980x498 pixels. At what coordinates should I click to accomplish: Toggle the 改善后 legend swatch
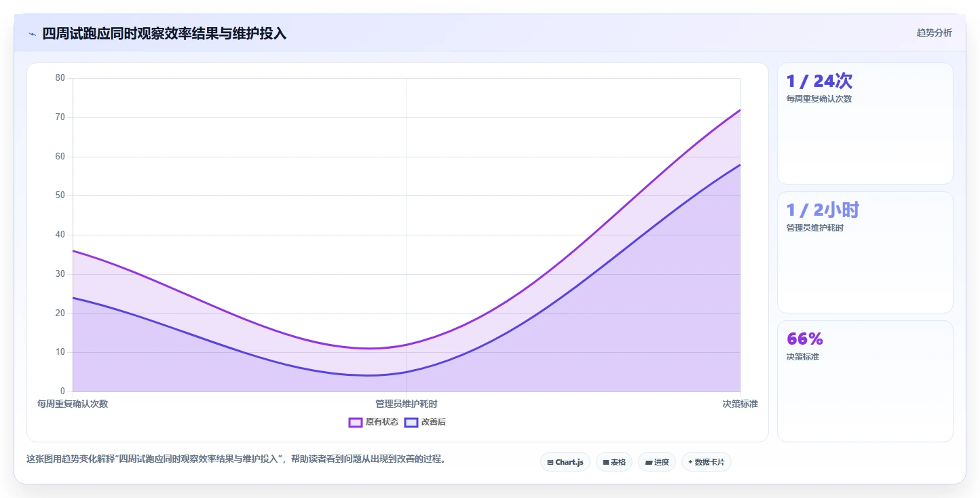click(x=411, y=422)
